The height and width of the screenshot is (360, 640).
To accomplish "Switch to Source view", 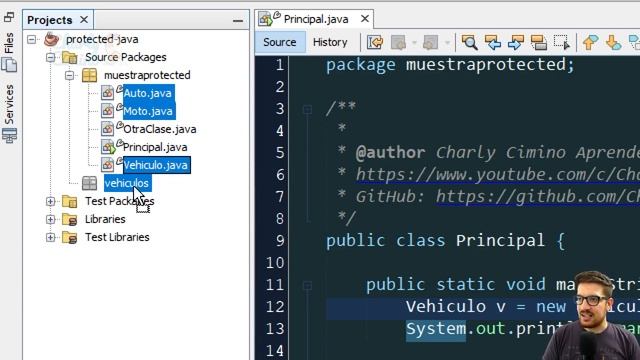I will [280, 42].
